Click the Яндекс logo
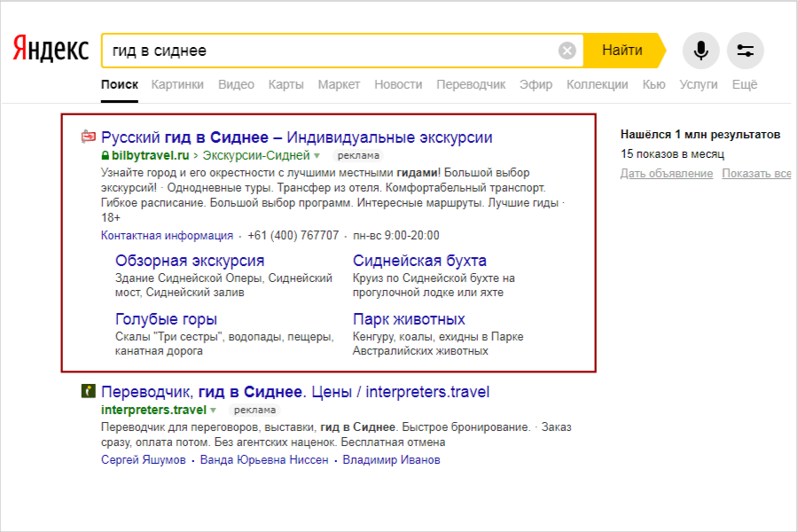This screenshot has width=798, height=532. (x=51, y=50)
